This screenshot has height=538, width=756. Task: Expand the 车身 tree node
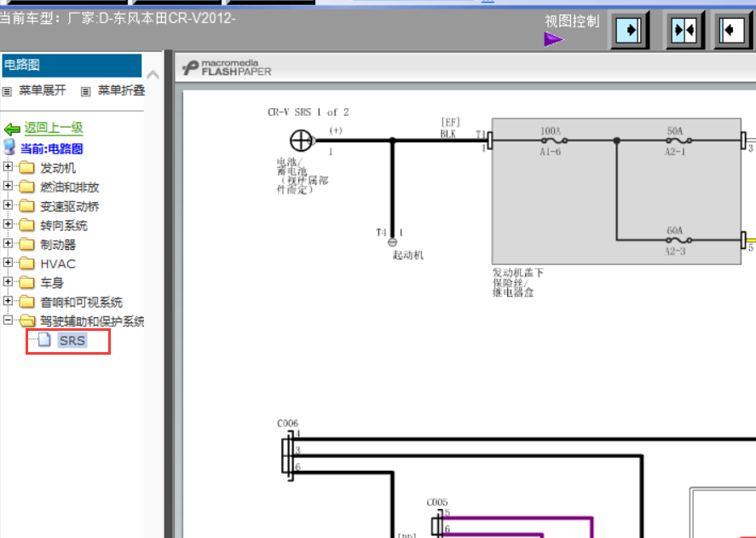8,281
